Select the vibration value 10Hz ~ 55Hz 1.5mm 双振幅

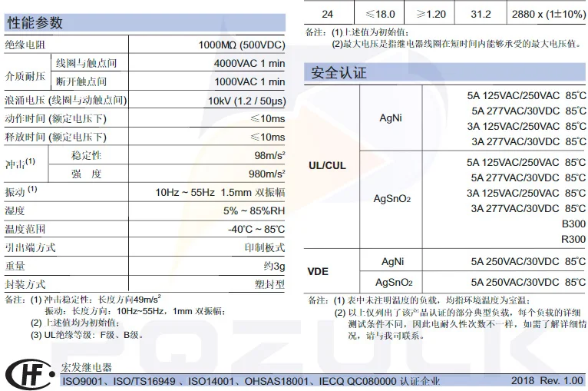click(x=220, y=193)
